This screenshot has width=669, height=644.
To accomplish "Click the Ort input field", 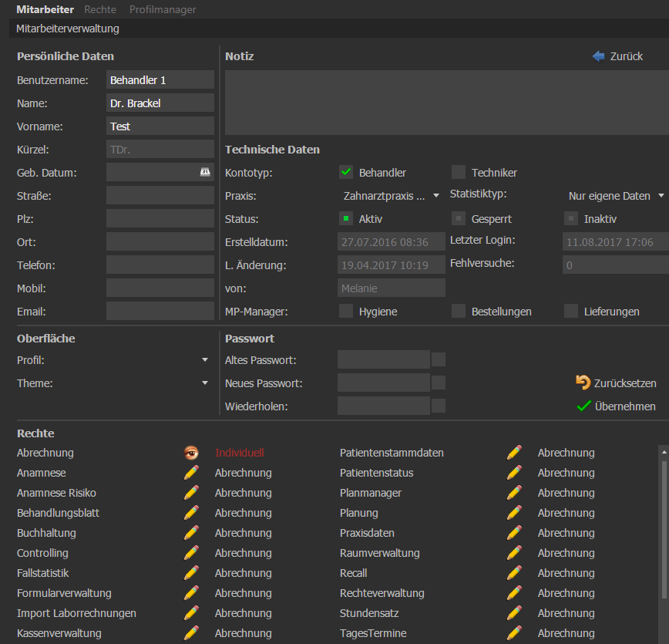I will coord(160,241).
